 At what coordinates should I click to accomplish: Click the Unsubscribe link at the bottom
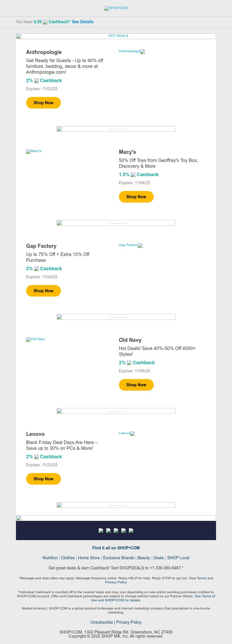click(x=101, y=622)
